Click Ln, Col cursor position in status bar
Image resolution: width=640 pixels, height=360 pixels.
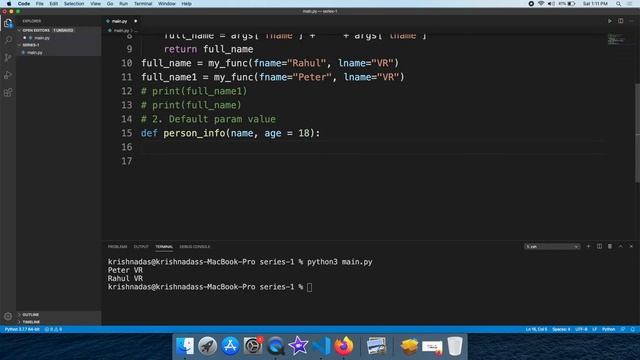coord(536,329)
